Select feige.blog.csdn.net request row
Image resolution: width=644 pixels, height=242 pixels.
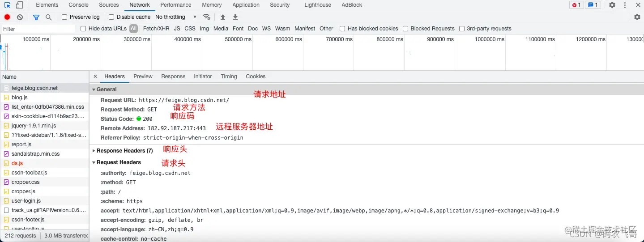click(x=44, y=88)
